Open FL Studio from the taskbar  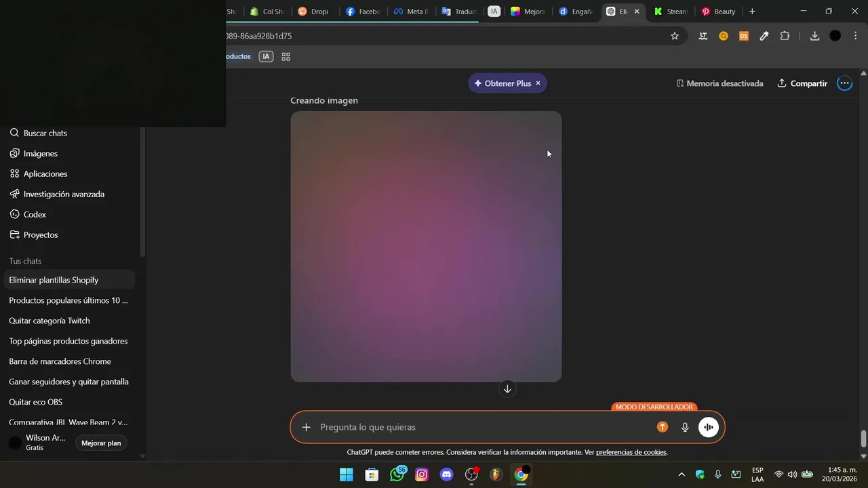pyautogui.click(x=496, y=474)
